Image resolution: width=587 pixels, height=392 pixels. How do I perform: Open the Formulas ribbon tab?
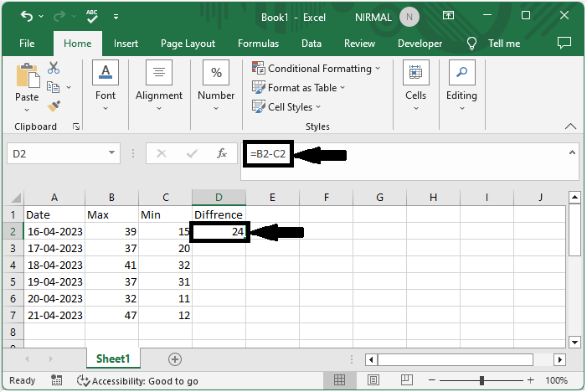(259, 44)
